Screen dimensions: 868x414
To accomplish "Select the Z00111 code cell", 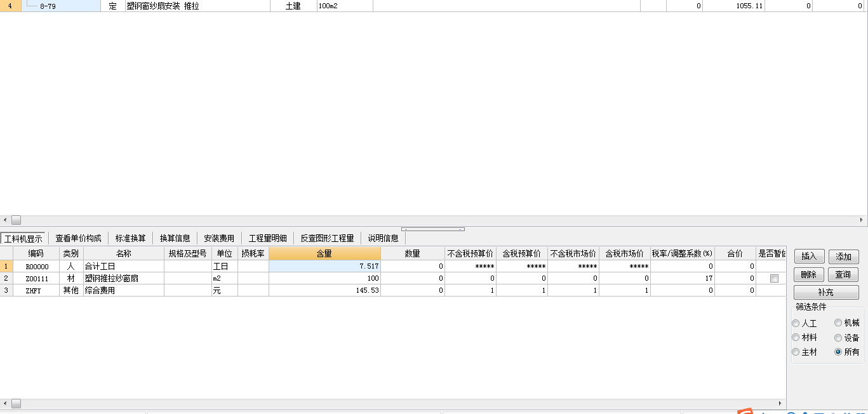I will pyautogui.click(x=36, y=278).
